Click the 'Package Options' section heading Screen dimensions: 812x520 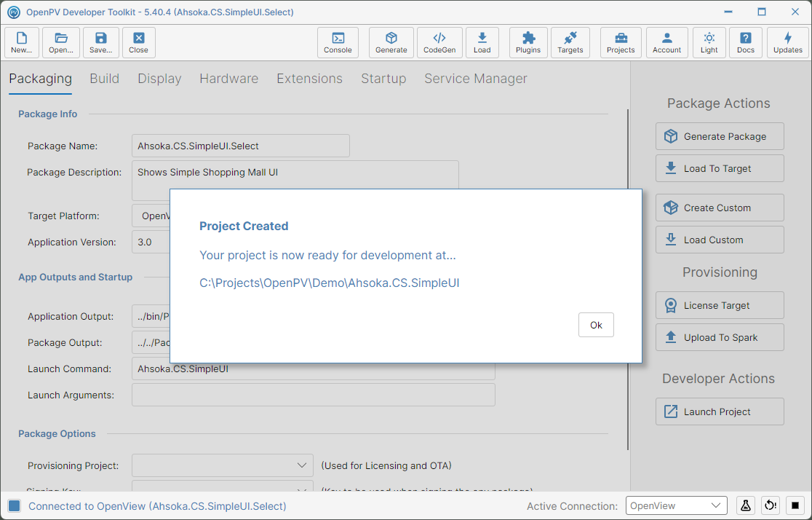pos(57,433)
